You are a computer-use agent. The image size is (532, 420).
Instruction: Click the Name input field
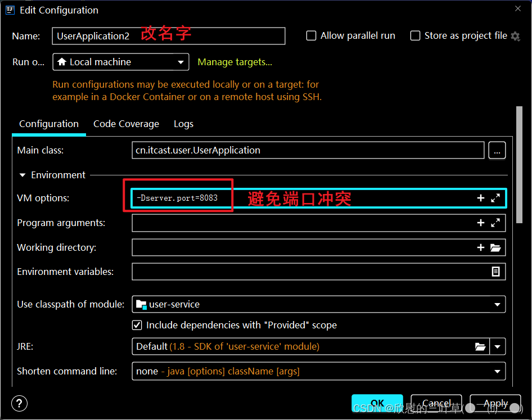(169, 36)
